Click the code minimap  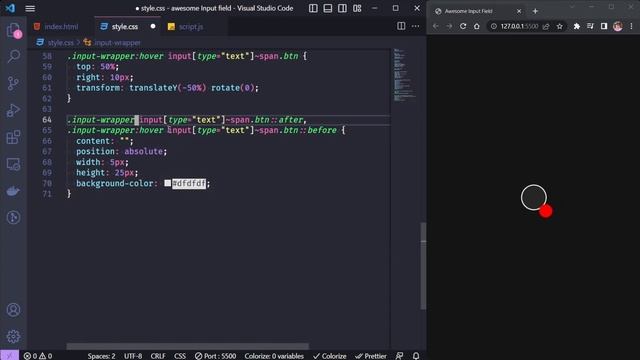[x=404, y=75]
